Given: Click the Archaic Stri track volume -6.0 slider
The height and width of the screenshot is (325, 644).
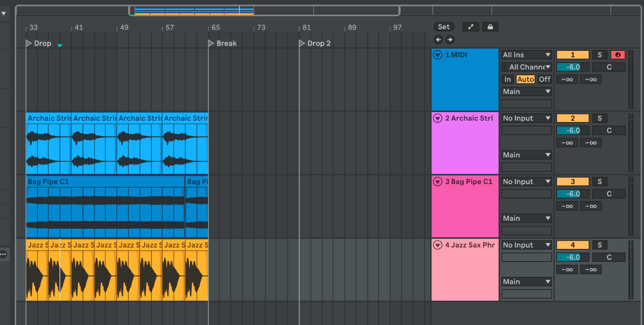Looking at the screenshot, I should point(573,131).
